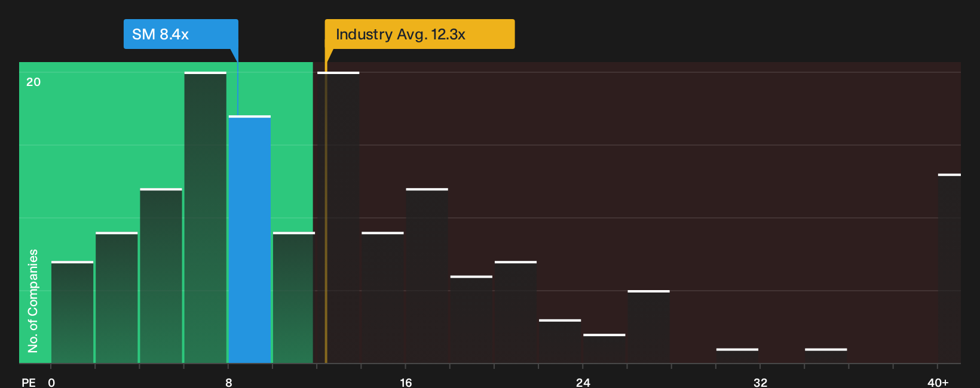Click the x-axis tick label 0
The width and height of the screenshot is (980, 388).
[x=51, y=382]
